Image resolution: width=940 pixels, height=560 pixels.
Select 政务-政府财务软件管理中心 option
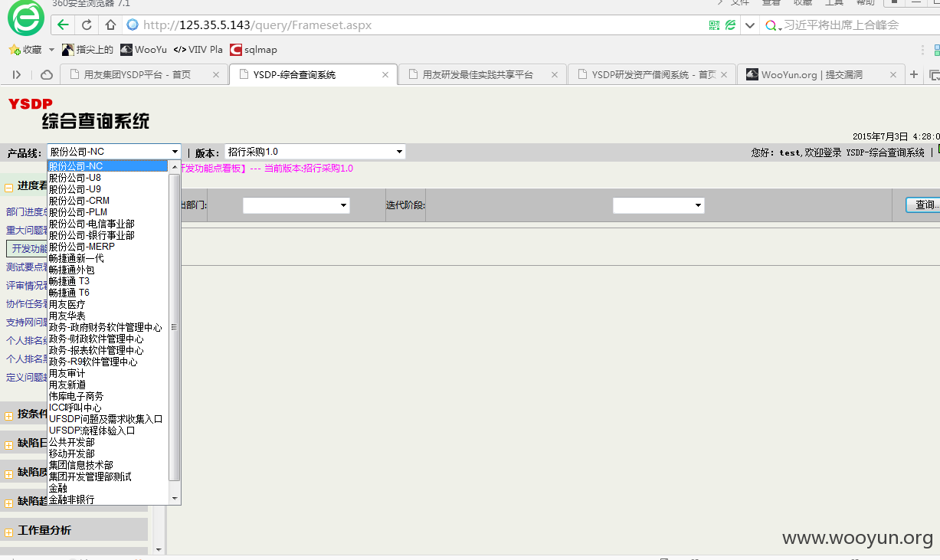[x=107, y=327]
